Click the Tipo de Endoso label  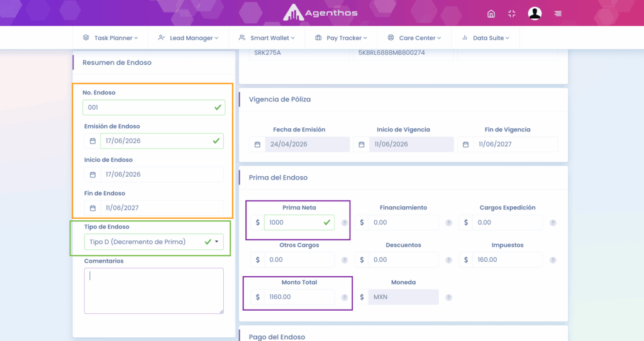click(x=107, y=226)
